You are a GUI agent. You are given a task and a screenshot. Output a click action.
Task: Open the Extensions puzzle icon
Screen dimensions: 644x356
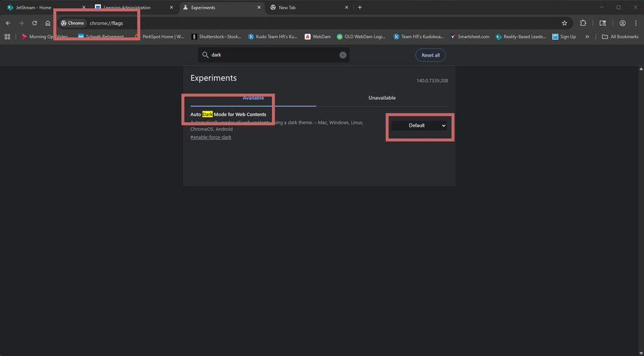click(583, 23)
